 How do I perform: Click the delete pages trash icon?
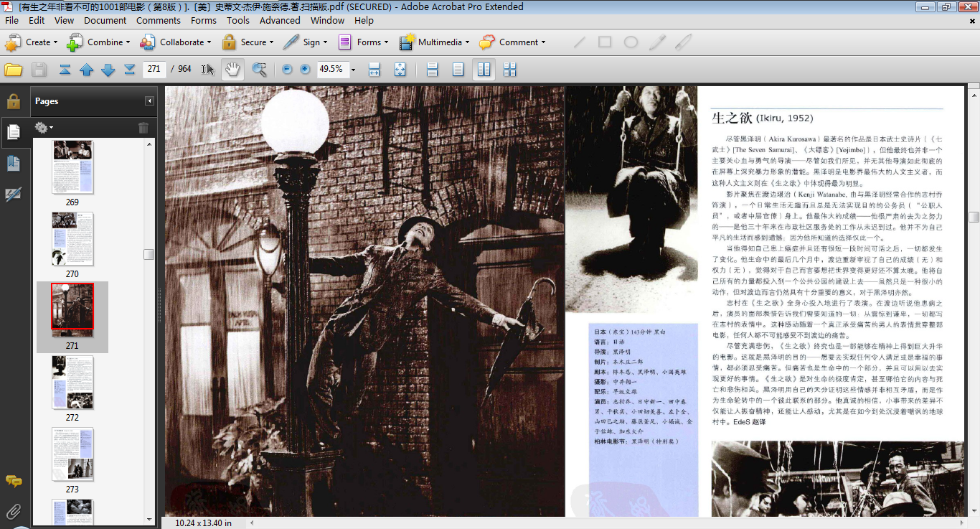143,128
